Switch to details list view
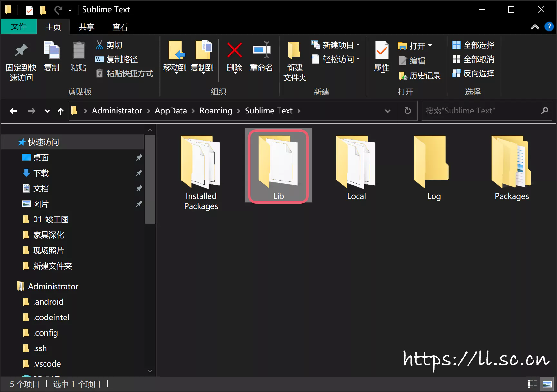The image size is (557, 392). 532,384
